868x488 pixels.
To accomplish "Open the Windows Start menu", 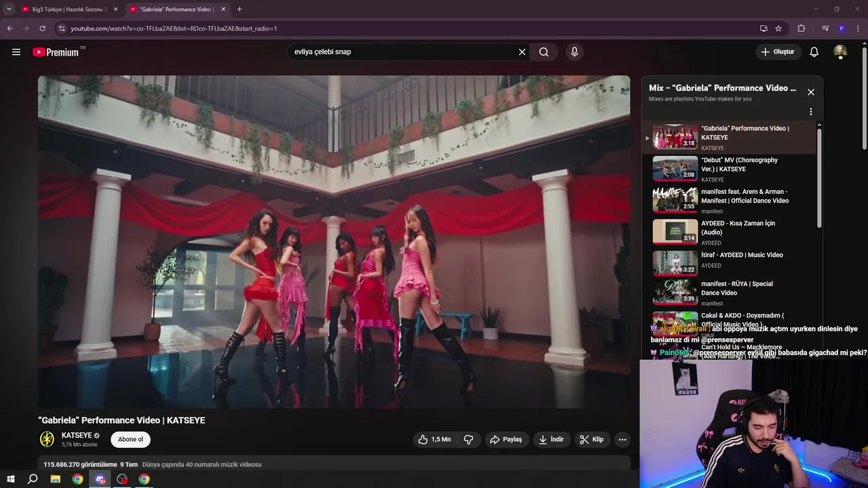I will point(11,479).
